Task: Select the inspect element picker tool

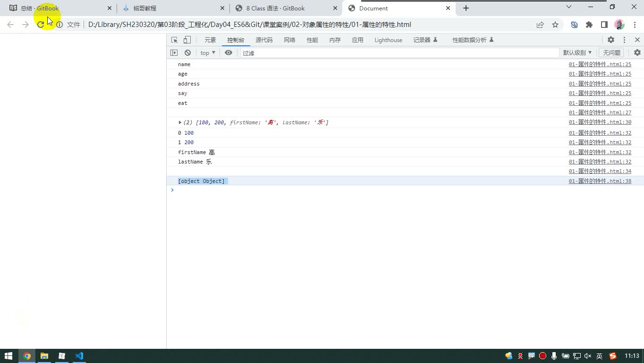Action: click(175, 40)
